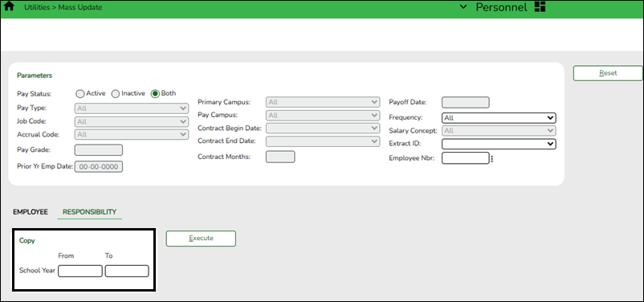Viewport: 644px width, 302px height.
Task: Select the Active pay status radio
Action: point(79,94)
